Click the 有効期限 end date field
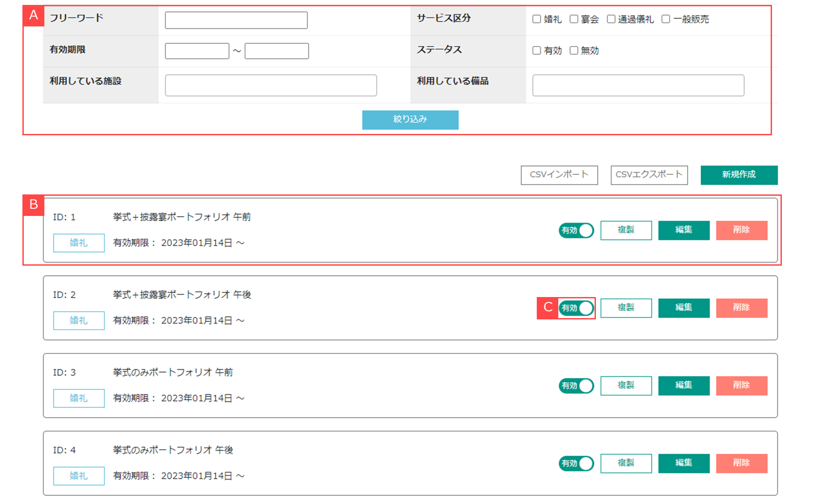The height and width of the screenshot is (504, 828). (276, 51)
